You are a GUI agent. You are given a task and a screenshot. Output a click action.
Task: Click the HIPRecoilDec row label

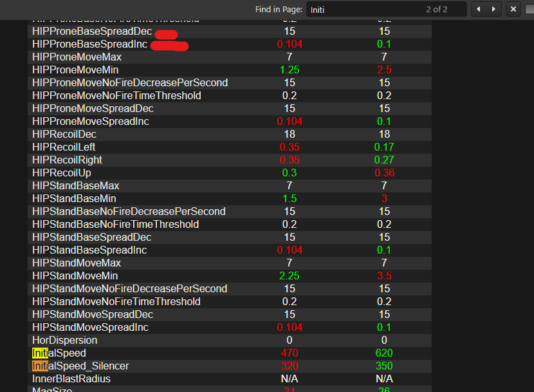tap(64, 134)
